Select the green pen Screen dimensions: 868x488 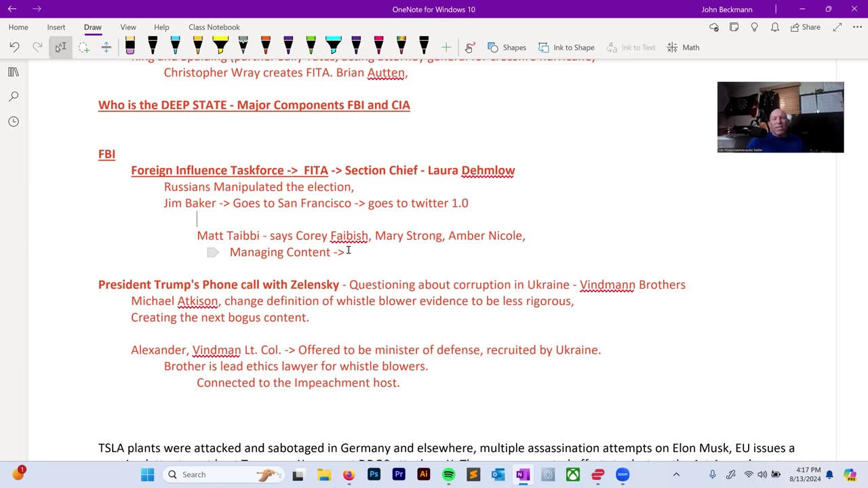[311, 47]
